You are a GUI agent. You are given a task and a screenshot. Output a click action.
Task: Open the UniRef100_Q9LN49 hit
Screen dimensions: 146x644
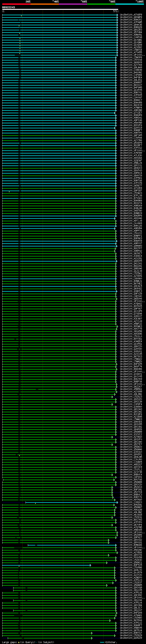[131, 67]
